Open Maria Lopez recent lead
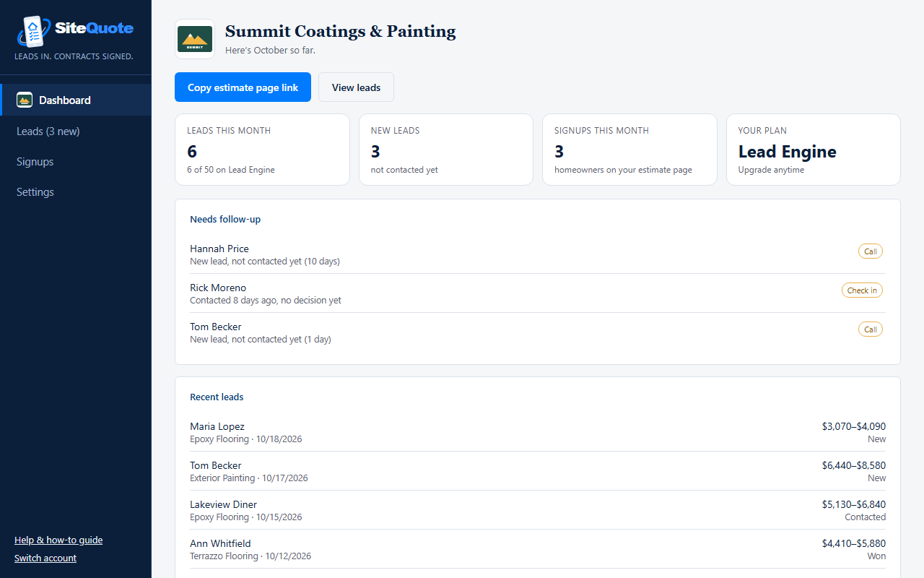Image resolution: width=924 pixels, height=578 pixels. coord(538,432)
